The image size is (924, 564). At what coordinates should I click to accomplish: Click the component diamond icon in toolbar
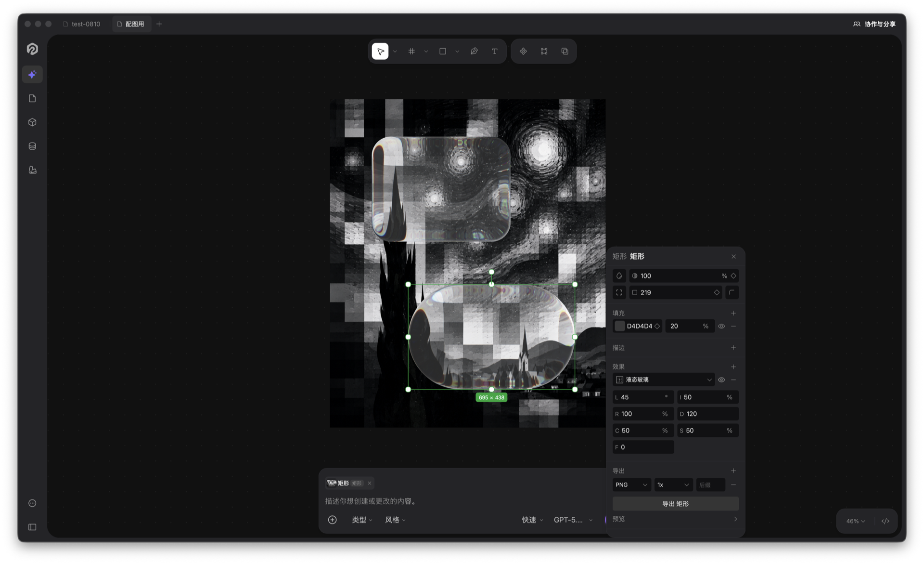tap(523, 51)
